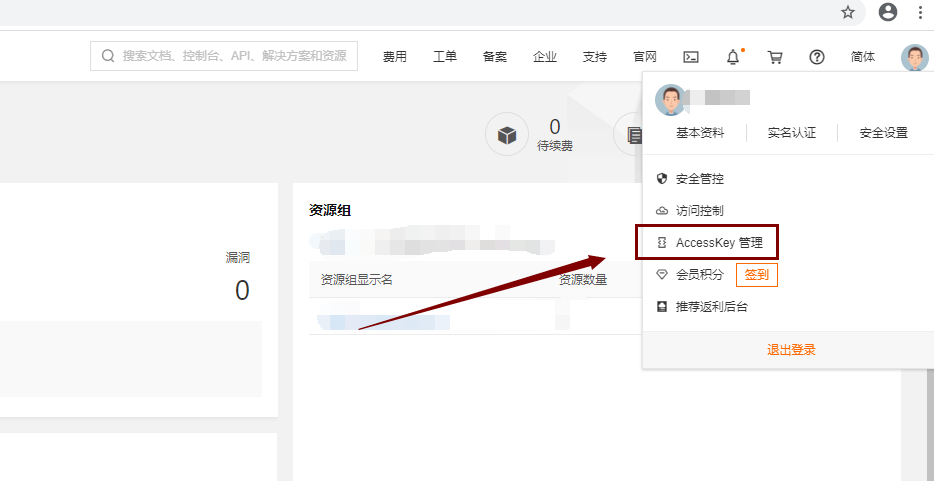Open the 费用 menu
This screenshot has width=934, height=481.
tap(395, 57)
